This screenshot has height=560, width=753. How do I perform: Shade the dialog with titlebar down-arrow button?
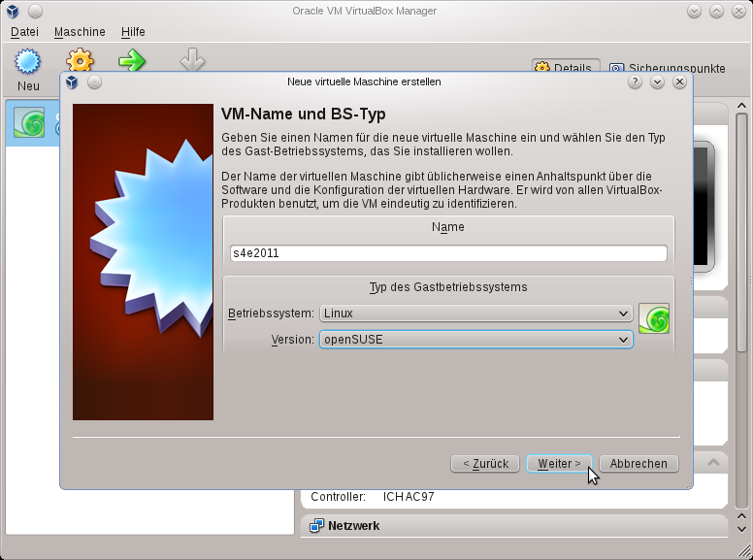point(657,82)
